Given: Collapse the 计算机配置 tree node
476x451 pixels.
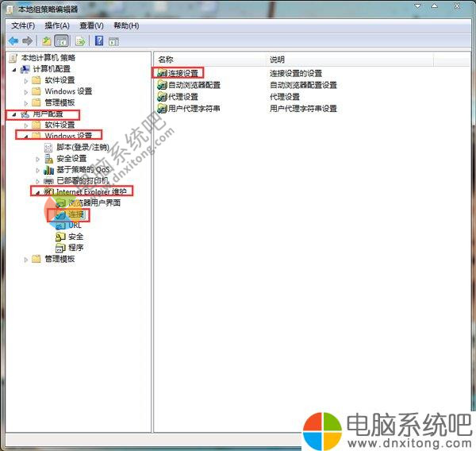Looking at the screenshot, I should pyautogui.click(x=14, y=69).
